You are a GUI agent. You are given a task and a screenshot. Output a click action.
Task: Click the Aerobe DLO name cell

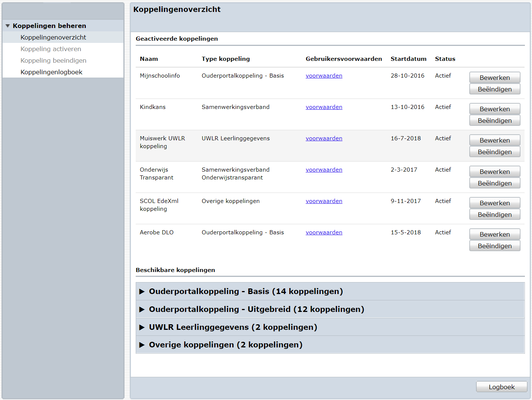click(157, 232)
